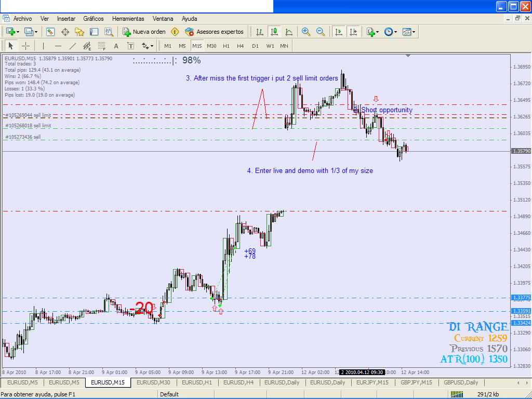Select the arrow cursor tool

point(11,46)
